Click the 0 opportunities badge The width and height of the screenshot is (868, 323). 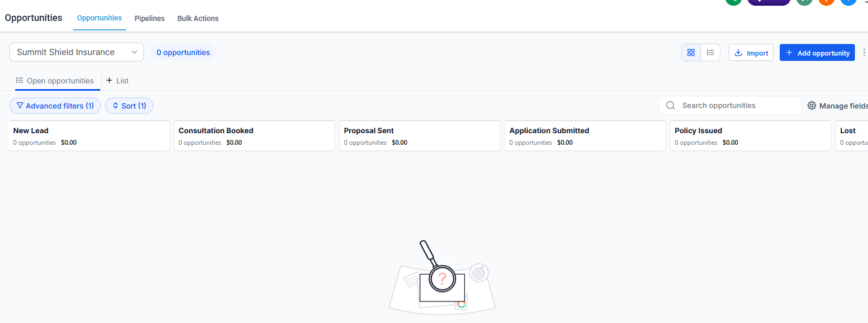(x=183, y=52)
